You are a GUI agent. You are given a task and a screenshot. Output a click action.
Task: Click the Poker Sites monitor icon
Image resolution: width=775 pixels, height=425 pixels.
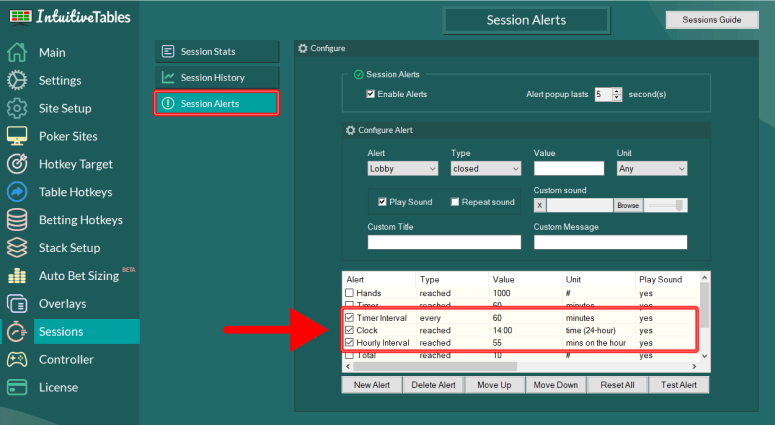(17, 136)
